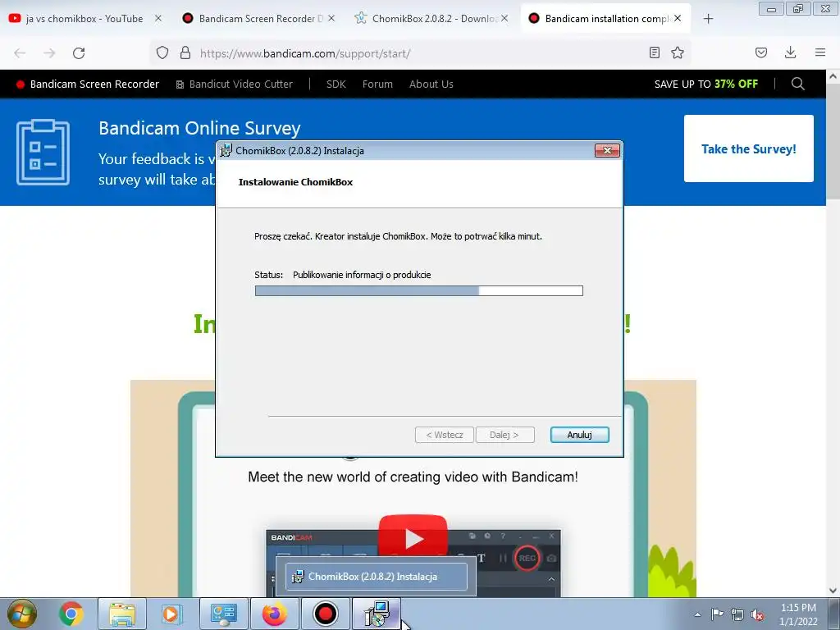Image resolution: width=840 pixels, height=630 pixels.
Task: Open the Firefox hamburger menu
Action: pyautogui.click(x=820, y=52)
